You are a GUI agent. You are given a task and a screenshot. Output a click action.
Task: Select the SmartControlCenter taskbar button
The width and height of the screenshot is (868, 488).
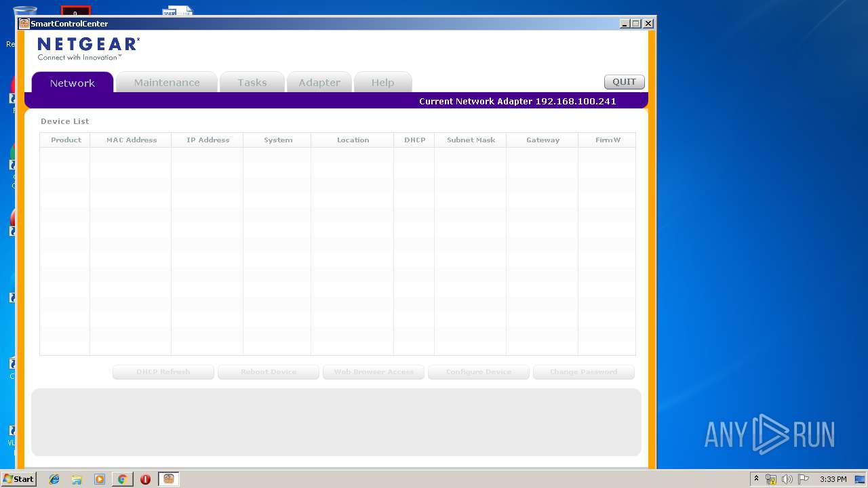click(x=168, y=479)
